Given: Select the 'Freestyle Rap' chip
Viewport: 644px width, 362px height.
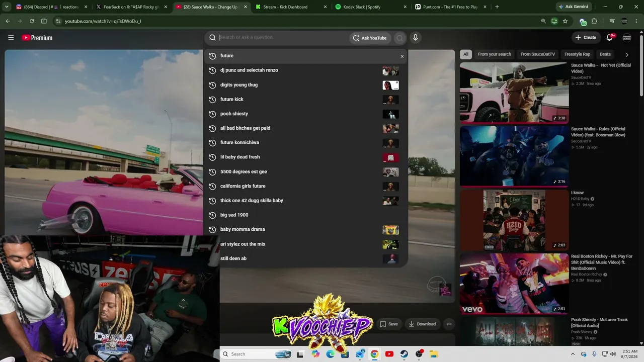Looking at the screenshot, I should tap(577, 54).
